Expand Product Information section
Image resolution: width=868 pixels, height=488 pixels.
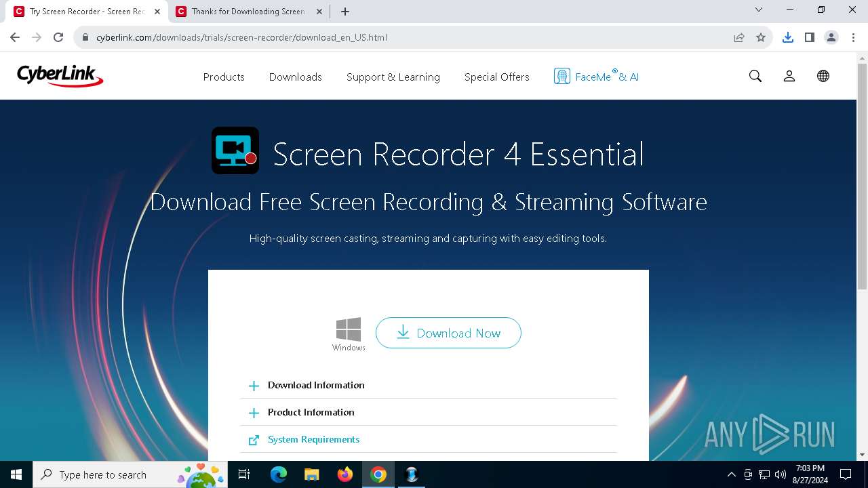click(429, 412)
